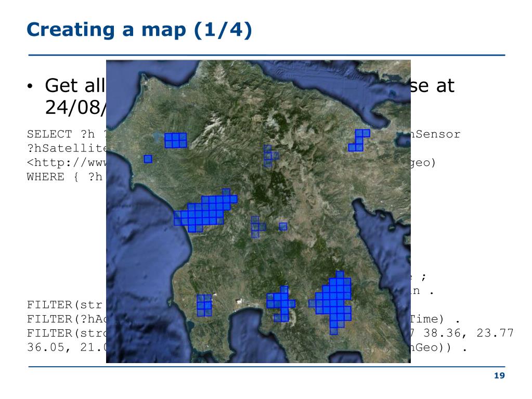The height and width of the screenshot is (399, 532).
Task: Click the satellite map image of Peloponnese
Action: [258, 211]
